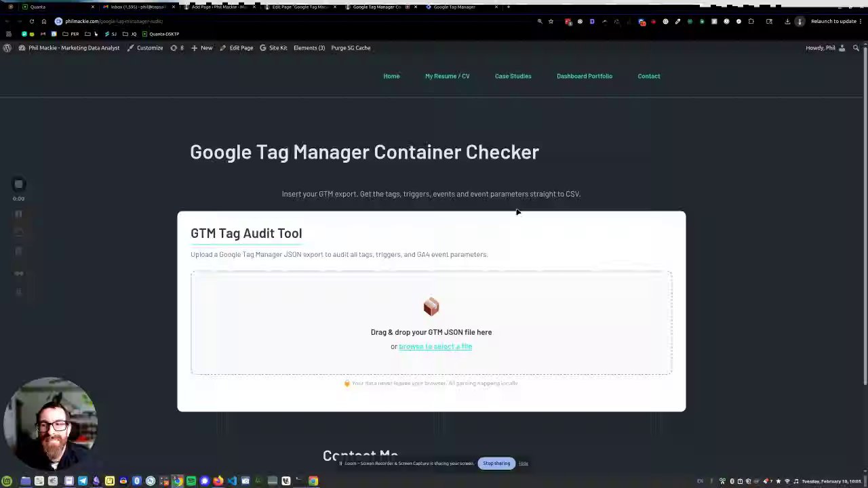Open the Case Studies page
This screenshot has width=868, height=488.
(x=513, y=76)
